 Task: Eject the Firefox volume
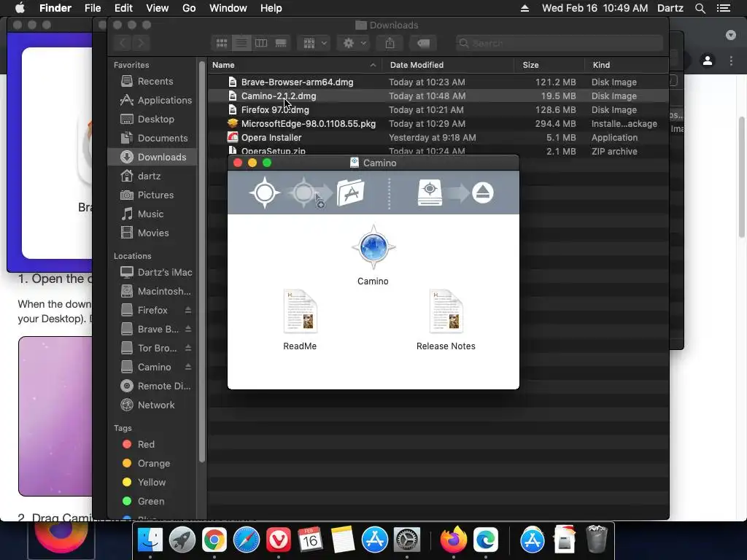(x=188, y=310)
